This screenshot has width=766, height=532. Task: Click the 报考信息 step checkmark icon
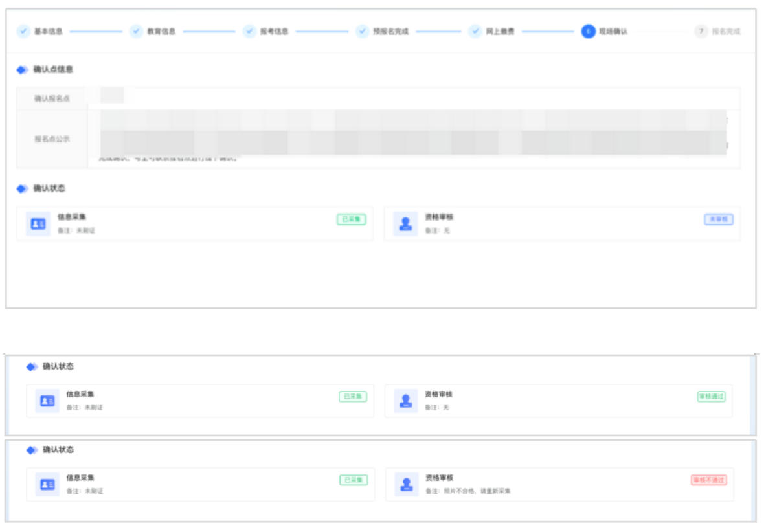click(249, 31)
